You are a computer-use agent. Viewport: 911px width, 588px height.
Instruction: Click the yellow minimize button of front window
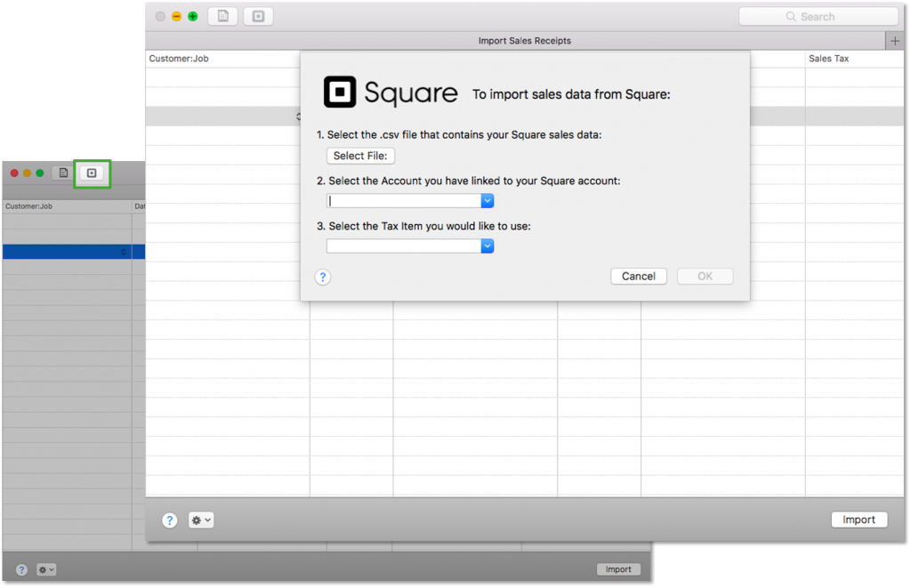[x=177, y=16]
